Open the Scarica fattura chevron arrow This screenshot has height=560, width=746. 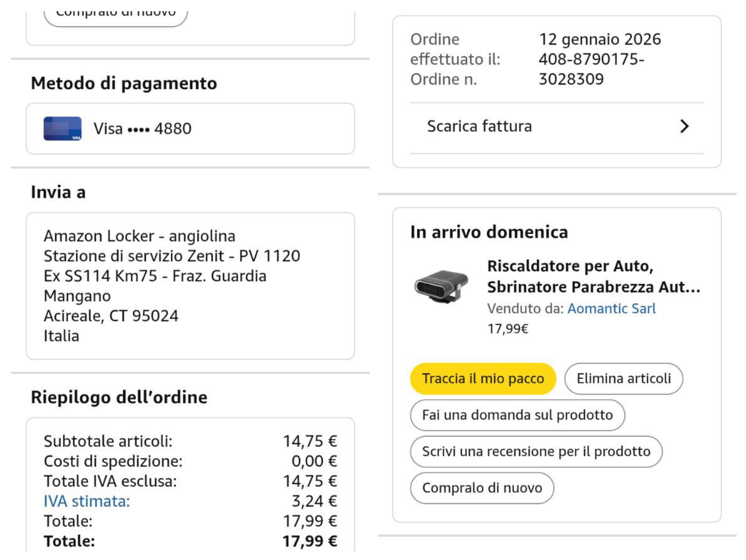[x=684, y=126]
